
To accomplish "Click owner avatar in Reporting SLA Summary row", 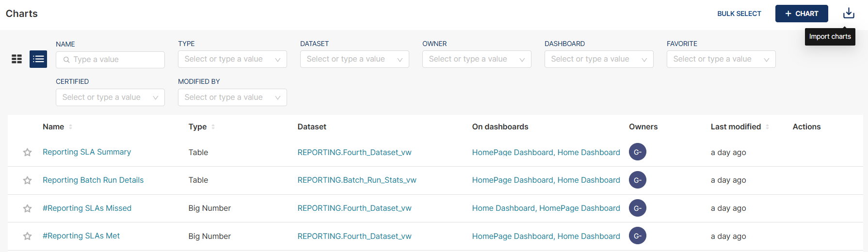I will tap(637, 152).
